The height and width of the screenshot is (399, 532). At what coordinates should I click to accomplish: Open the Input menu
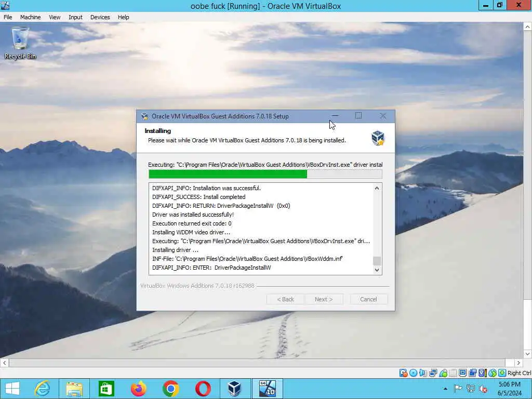click(x=75, y=17)
